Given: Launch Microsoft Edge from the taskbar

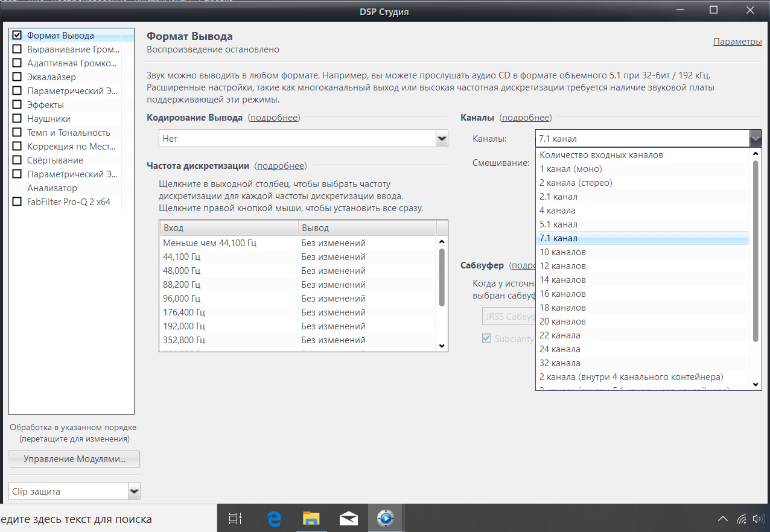Looking at the screenshot, I should [x=275, y=518].
